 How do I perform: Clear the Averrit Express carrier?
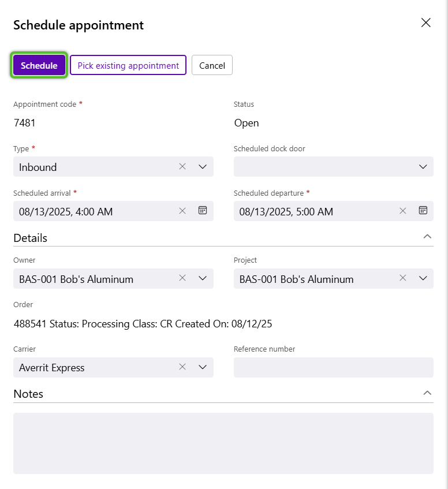pos(182,367)
